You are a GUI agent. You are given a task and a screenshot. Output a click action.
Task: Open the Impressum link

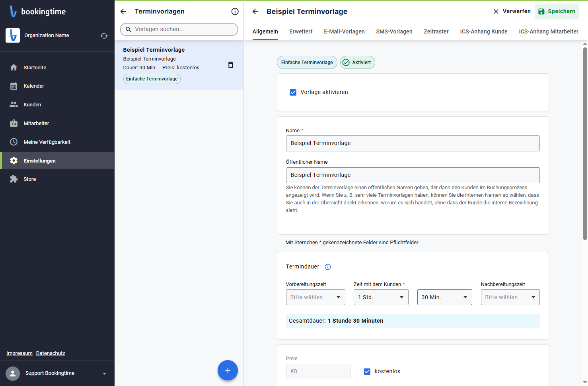(x=19, y=353)
